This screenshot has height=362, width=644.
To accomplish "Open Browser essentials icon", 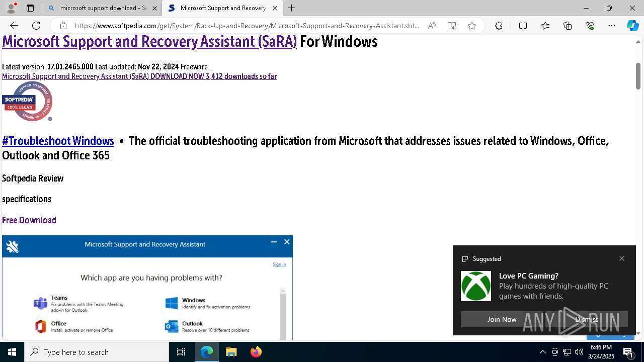I will tap(590, 26).
